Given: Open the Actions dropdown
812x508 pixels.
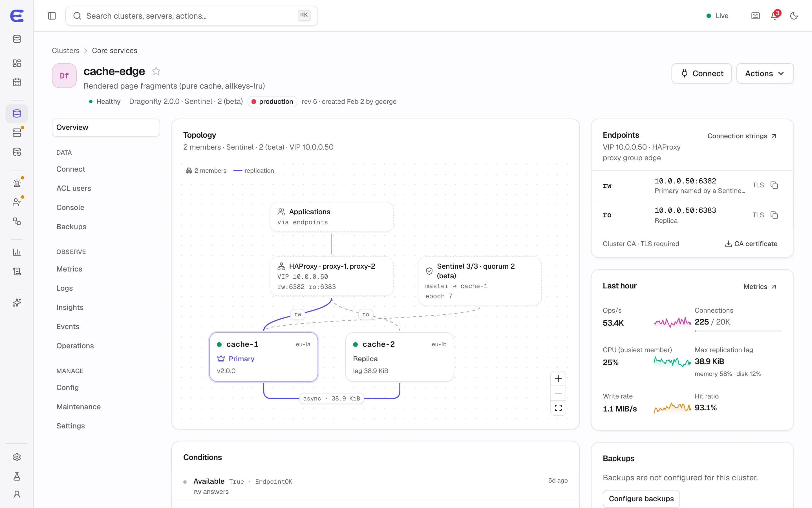Looking at the screenshot, I should coord(765,73).
